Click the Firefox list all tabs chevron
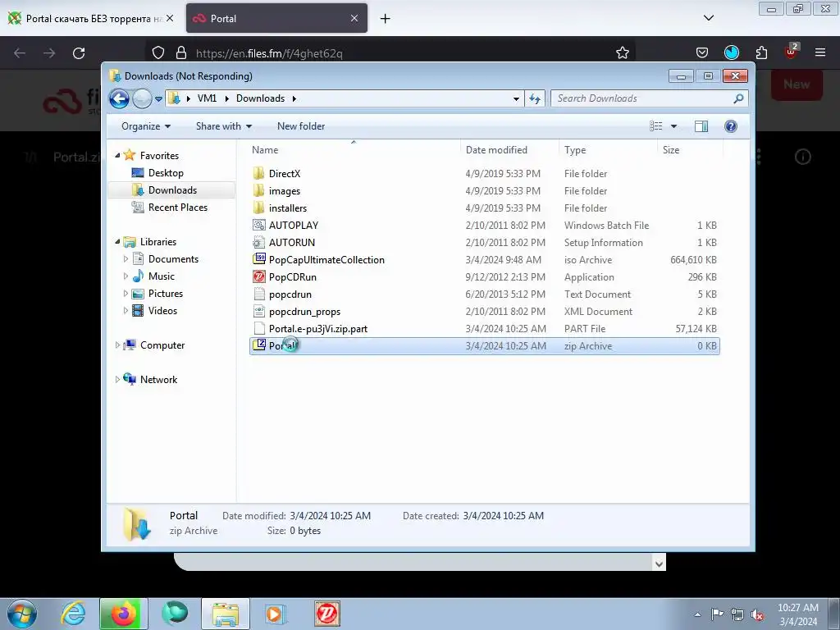Image resolution: width=840 pixels, height=630 pixels. coord(708,18)
